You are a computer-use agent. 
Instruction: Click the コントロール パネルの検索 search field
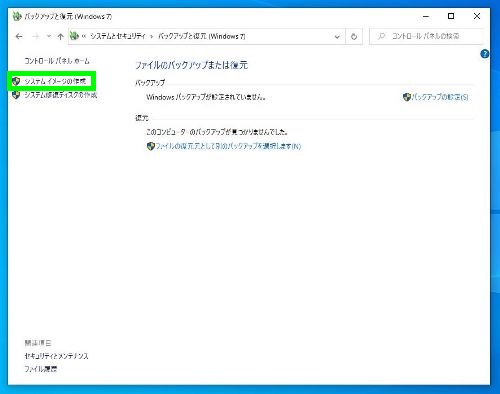click(426, 36)
